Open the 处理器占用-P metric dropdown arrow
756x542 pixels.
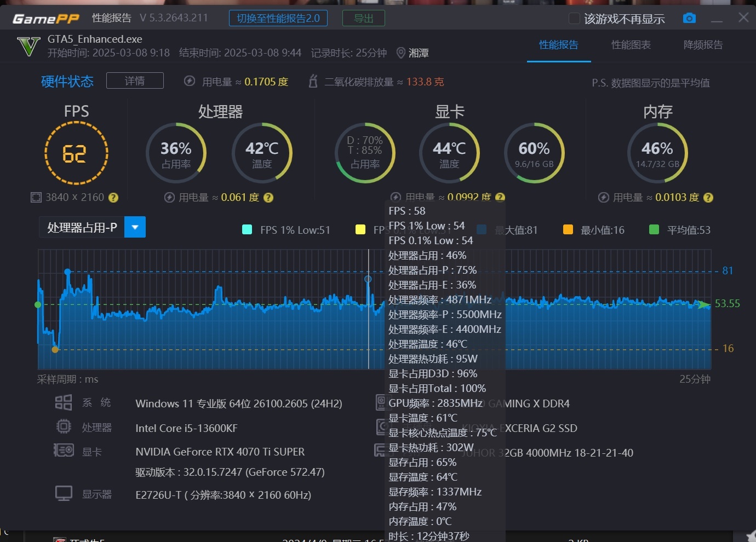coord(135,227)
